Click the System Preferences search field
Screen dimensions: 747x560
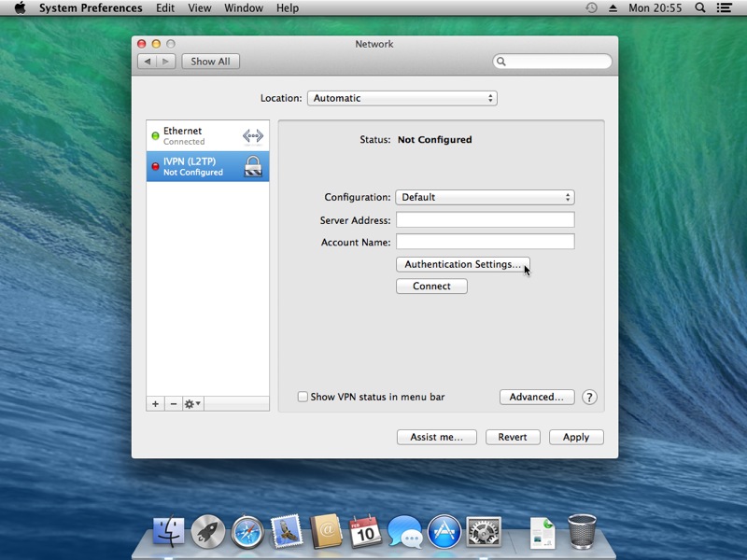click(x=552, y=62)
